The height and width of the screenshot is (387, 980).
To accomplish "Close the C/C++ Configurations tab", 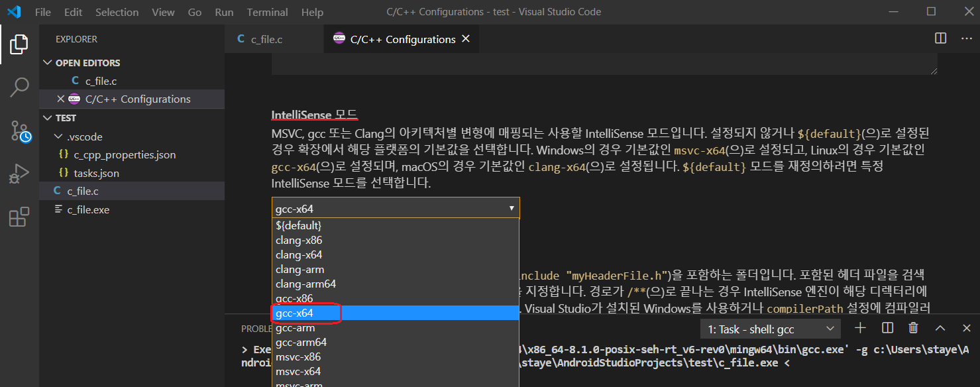I will click(x=466, y=39).
